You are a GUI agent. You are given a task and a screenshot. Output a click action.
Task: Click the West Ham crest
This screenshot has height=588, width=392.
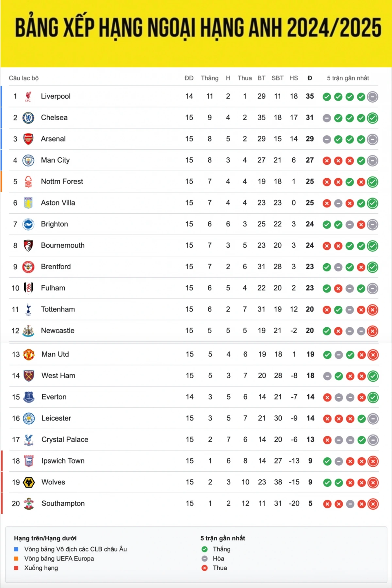coord(29,376)
